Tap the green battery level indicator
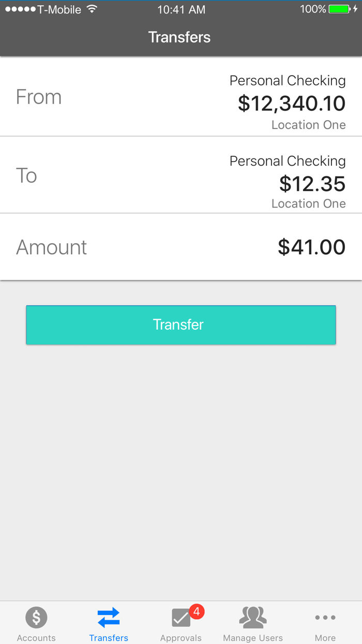 tap(339, 9)
